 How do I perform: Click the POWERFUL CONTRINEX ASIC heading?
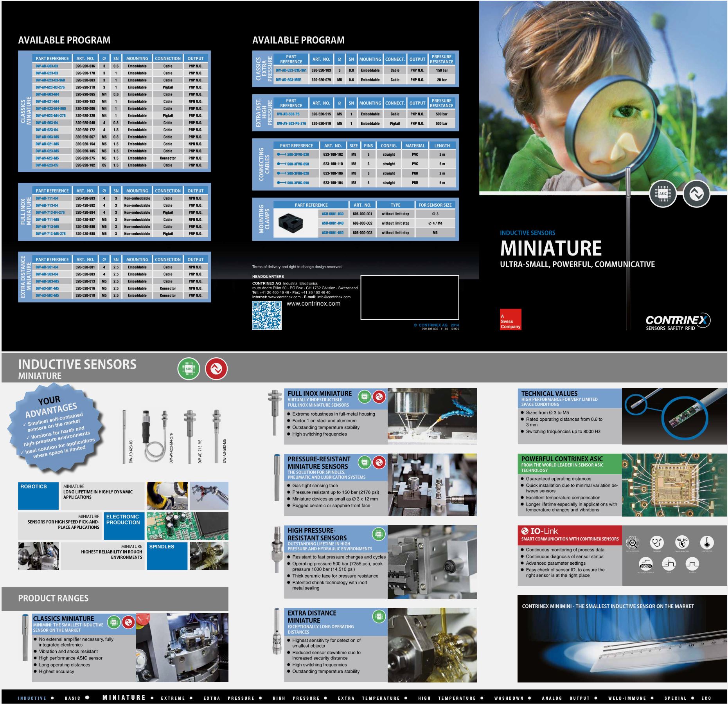pos(562,459)
